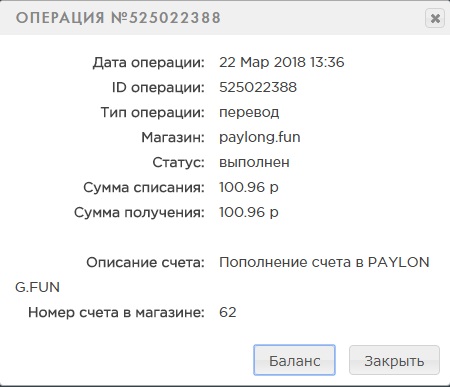Screen dimensions: 450x387
Task: Click the shop invoice number 62
Action: click(x=228, y=312)
